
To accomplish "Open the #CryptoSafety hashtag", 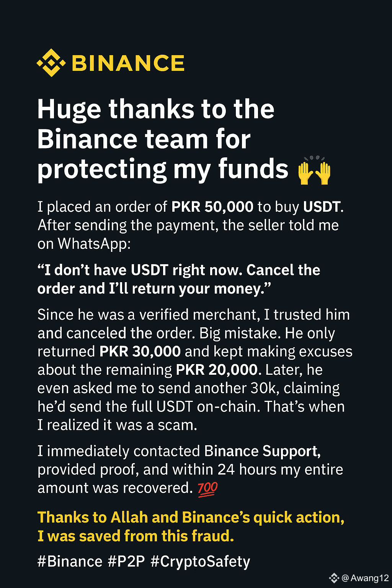I will (x=200, y=562).
